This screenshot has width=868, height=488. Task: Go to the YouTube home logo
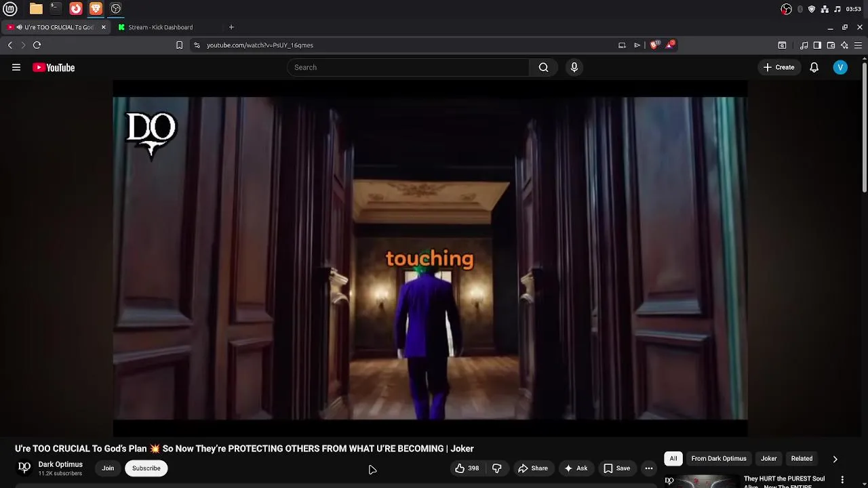point(54,67)
